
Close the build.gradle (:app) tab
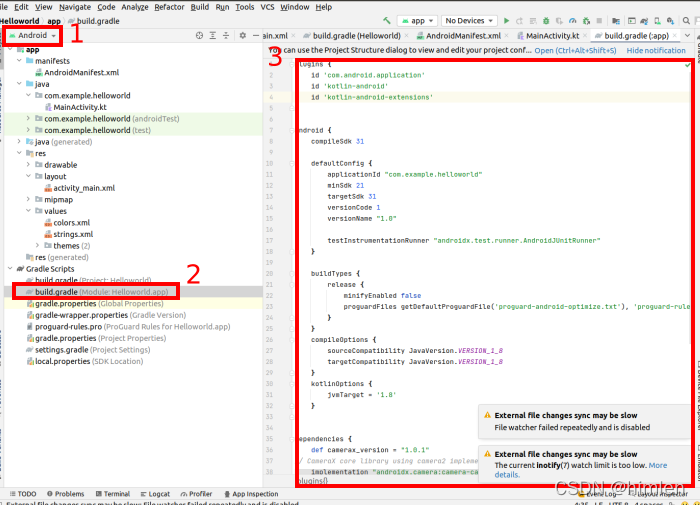click(x=675, y=36)
